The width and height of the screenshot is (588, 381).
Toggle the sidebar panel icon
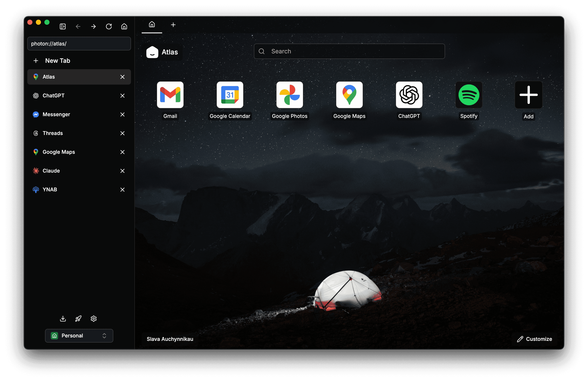(x=63, y=26)
